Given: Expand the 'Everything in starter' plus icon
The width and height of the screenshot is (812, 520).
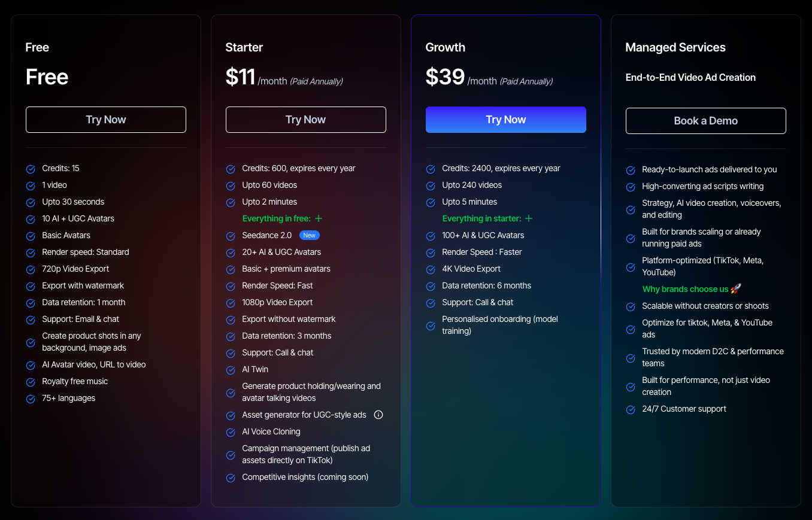Looking at the screenshot, I should coord(529,219).
